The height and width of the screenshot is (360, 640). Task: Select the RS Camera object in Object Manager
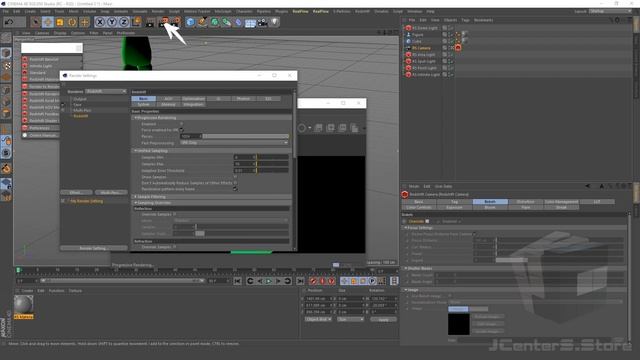pyautogui.click(x=421, y=48)
